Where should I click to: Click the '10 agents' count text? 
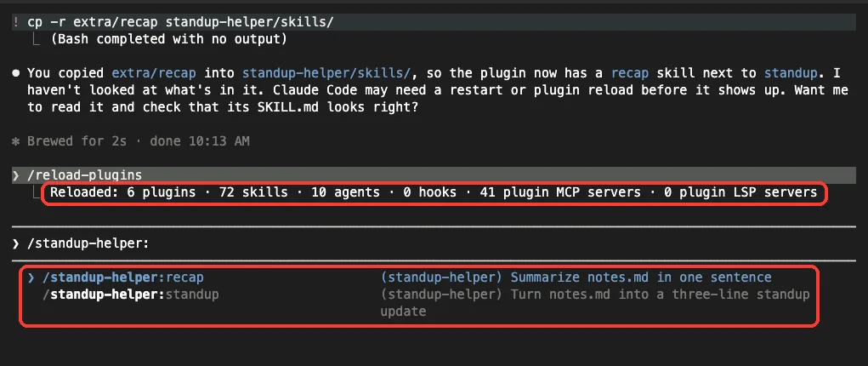tap(345, 193)
